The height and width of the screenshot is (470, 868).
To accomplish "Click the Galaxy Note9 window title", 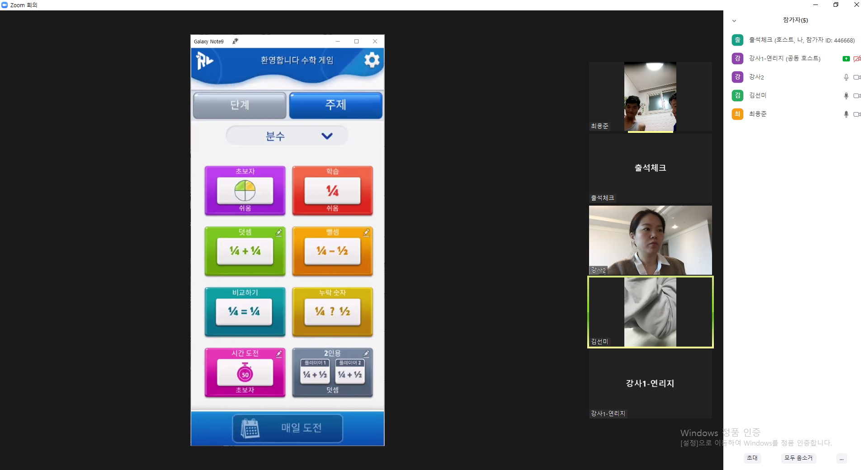I will (209, 42).
